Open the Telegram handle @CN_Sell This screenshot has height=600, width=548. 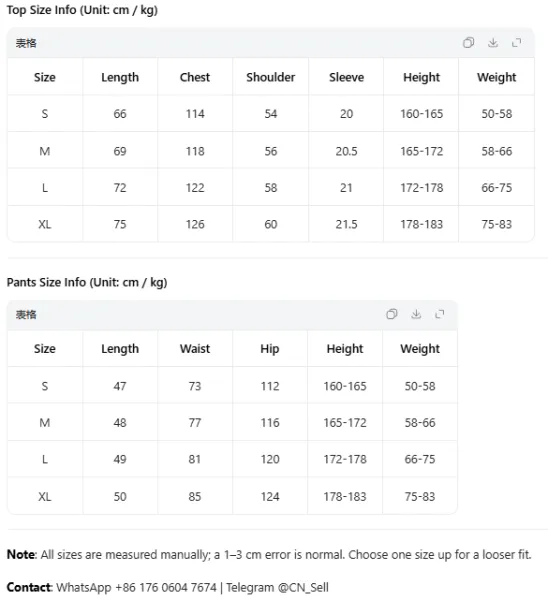pyautogui.click(x=303, y=587)
